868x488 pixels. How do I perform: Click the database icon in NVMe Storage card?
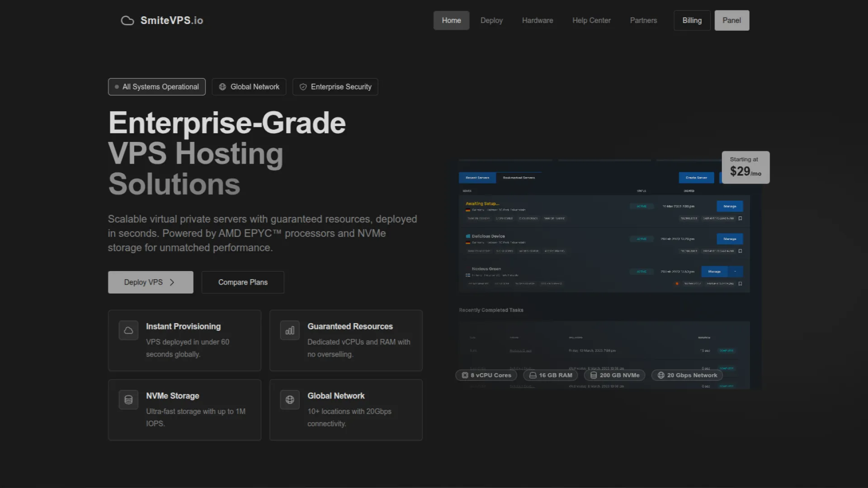click(x=128, y=400)
